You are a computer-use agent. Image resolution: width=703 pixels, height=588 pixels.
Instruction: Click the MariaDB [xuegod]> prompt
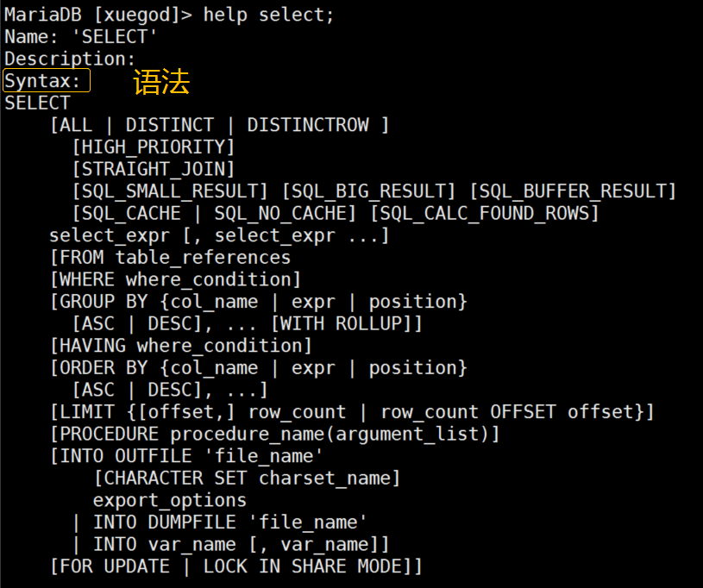[98, 16]
